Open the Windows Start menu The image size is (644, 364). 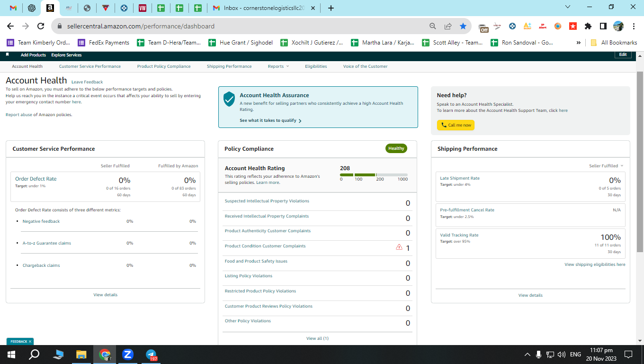coord(11,355)
